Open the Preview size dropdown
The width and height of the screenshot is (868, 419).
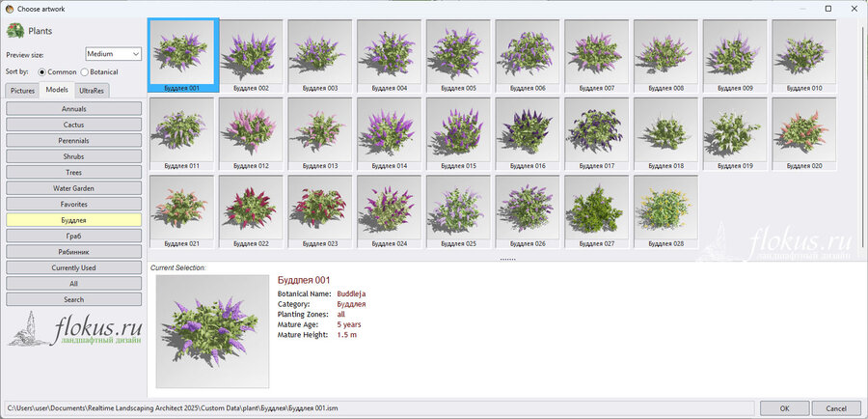click(114, 54)
